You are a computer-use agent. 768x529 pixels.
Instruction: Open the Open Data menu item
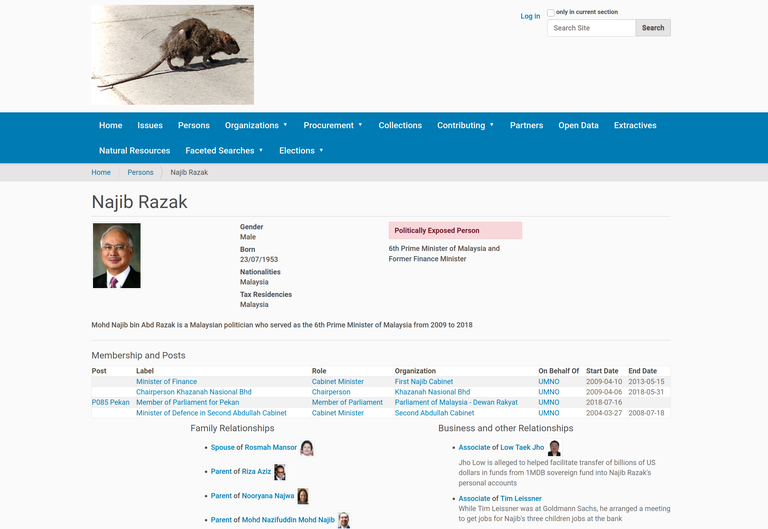(x=578, y=125)
